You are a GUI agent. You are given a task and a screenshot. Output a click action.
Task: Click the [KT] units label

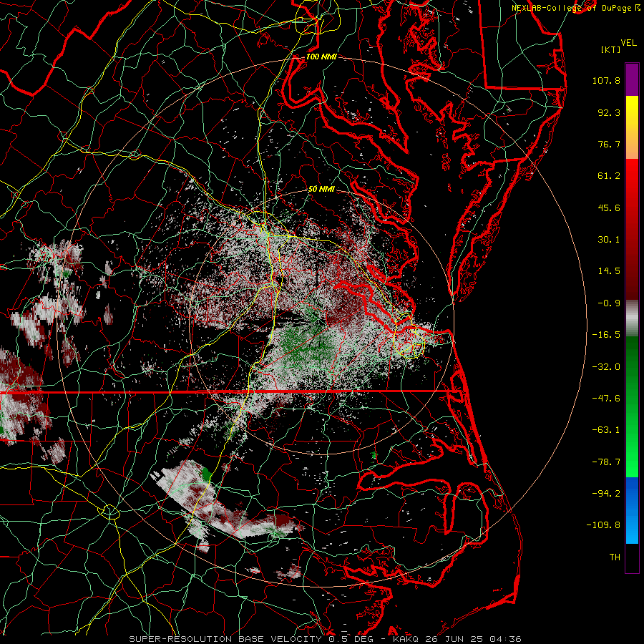point(610,49)
